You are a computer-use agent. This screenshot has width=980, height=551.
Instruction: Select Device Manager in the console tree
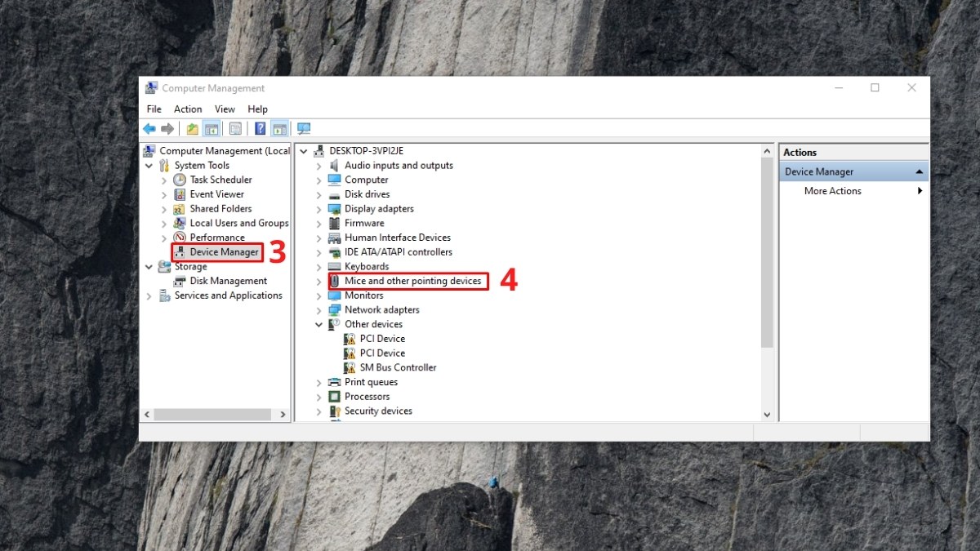(224, 252)
